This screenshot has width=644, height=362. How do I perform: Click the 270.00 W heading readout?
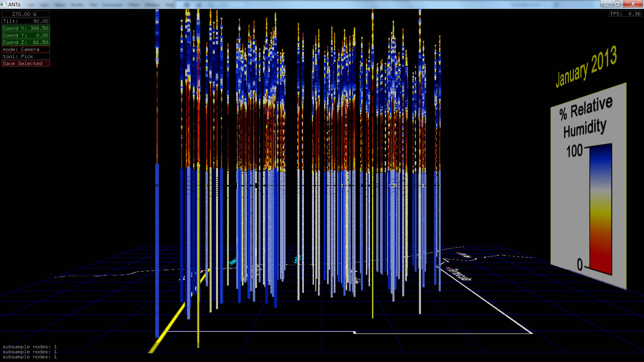(25, 14)
